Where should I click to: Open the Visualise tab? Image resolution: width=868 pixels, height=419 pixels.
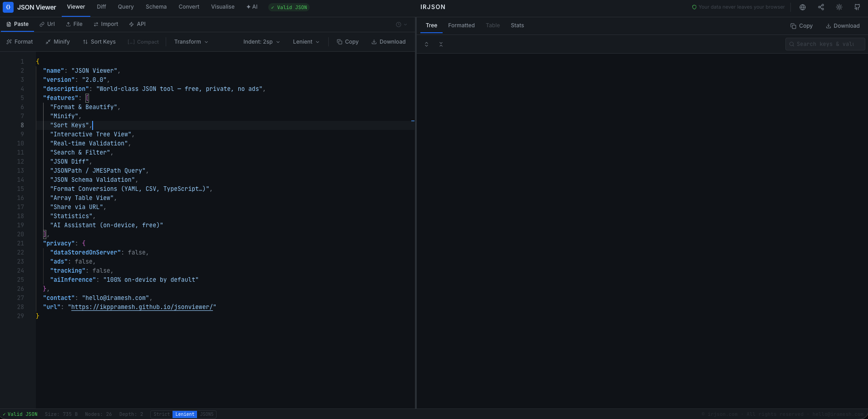point(223,7)
